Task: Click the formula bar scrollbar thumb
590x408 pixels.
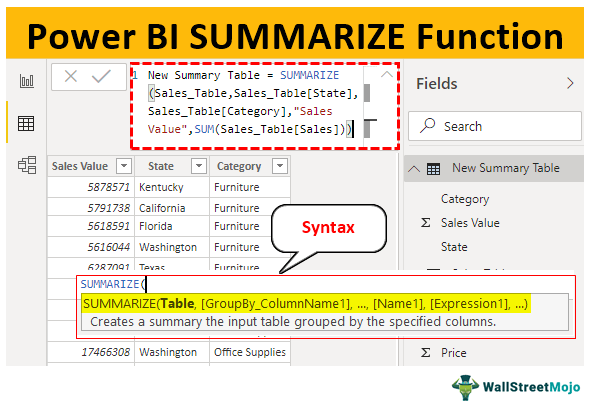Action: (367, 93)
